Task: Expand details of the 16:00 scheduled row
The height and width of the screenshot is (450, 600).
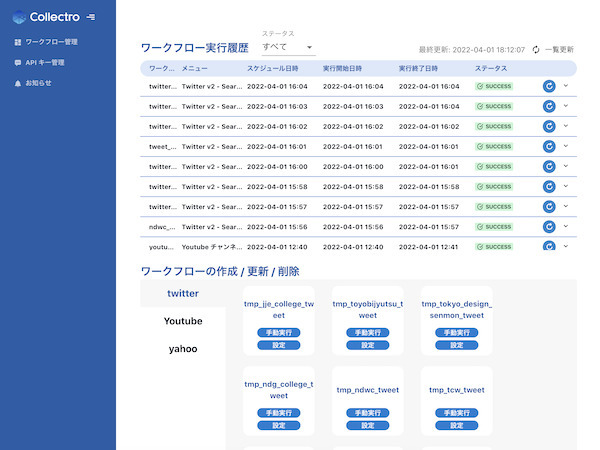Action: coord(566,166)
